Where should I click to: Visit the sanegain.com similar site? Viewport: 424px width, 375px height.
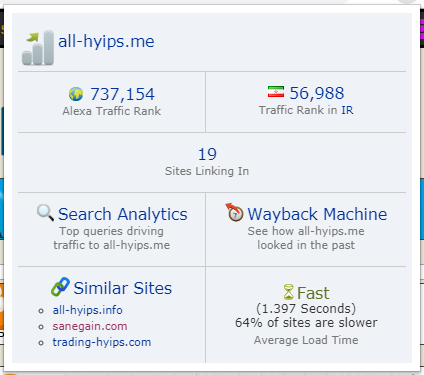point(90,326)
